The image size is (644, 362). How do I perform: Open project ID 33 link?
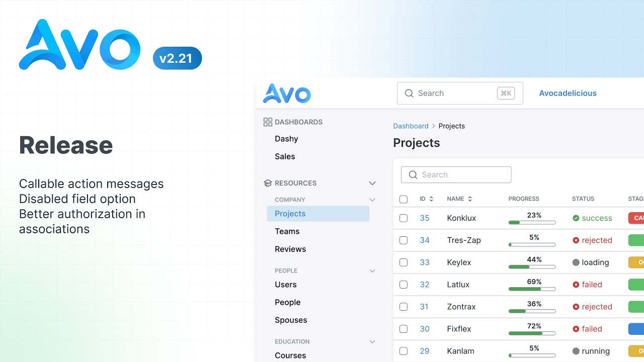[x=425, y=262]
